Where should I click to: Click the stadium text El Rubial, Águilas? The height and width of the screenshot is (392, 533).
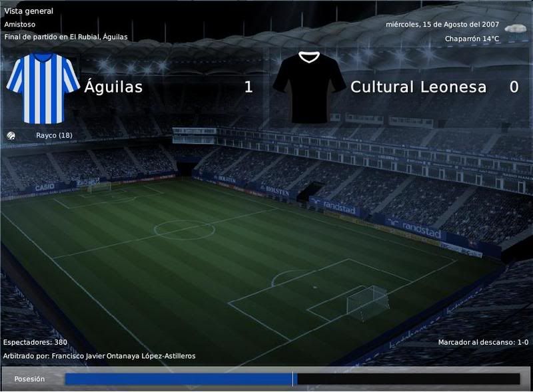pos(99,37)
